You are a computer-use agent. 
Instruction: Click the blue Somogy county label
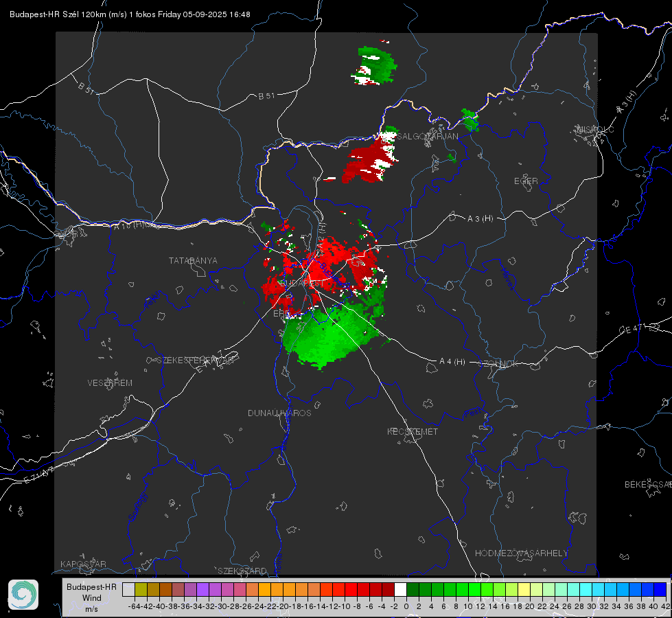click(137, 507)
